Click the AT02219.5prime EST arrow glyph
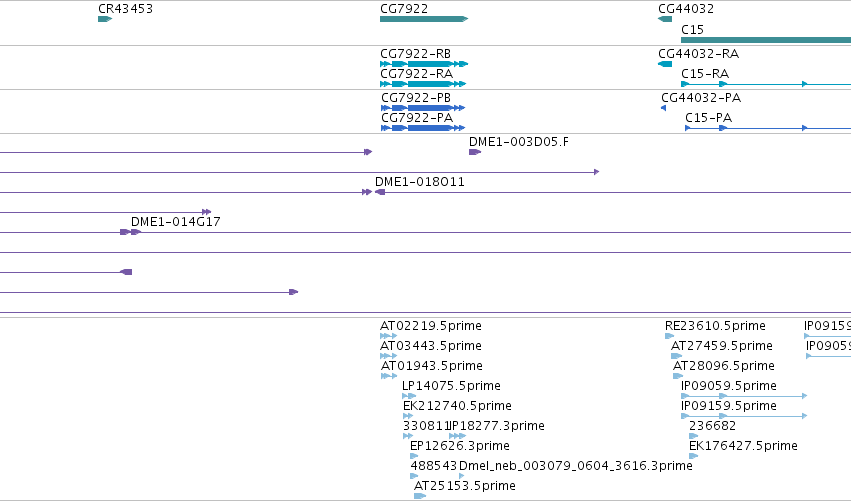 tap(389, 336)
